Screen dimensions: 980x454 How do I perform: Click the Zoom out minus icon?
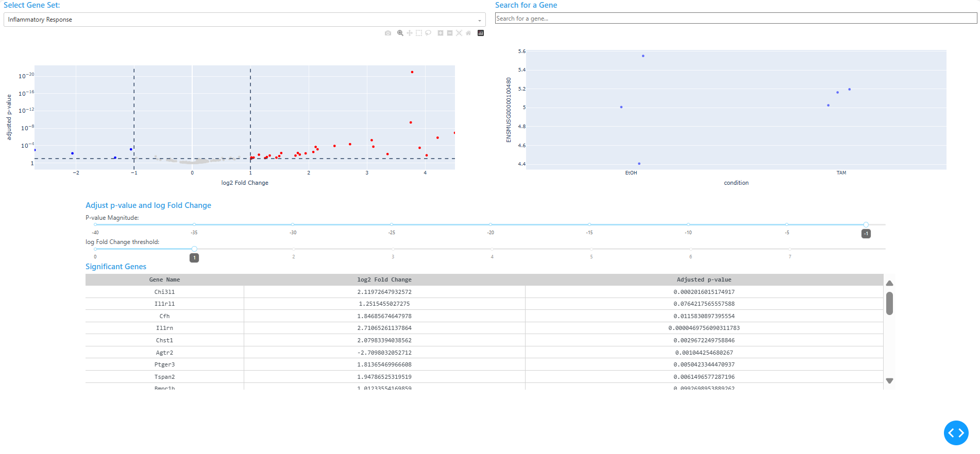(x=450, y=33)
